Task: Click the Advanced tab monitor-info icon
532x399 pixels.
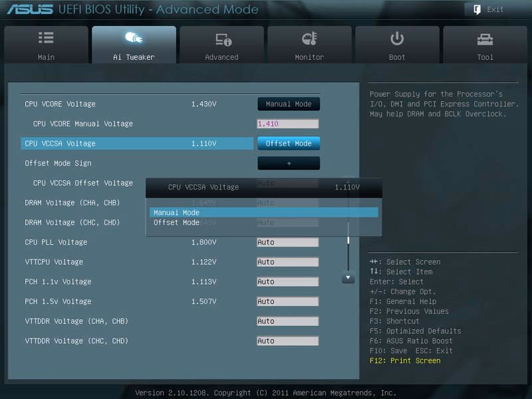Action: 223,39
